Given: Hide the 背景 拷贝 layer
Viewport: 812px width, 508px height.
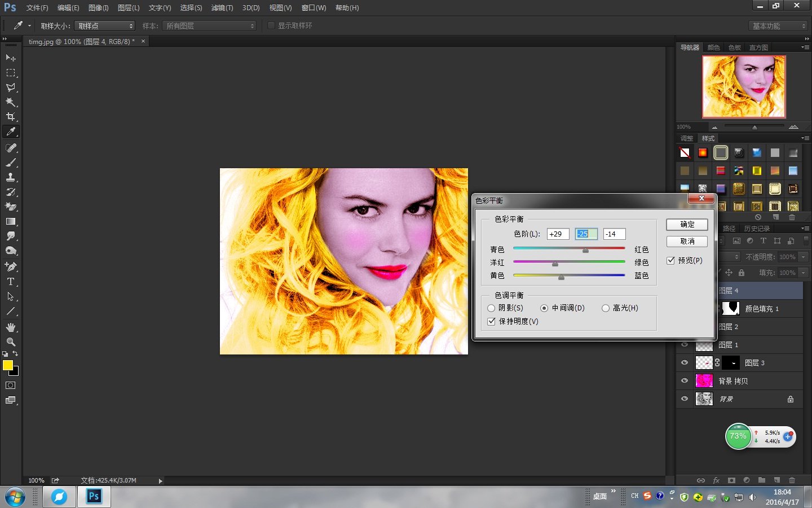Looking at the screenshot, I should pyautogui.click(x=685, y=380).
